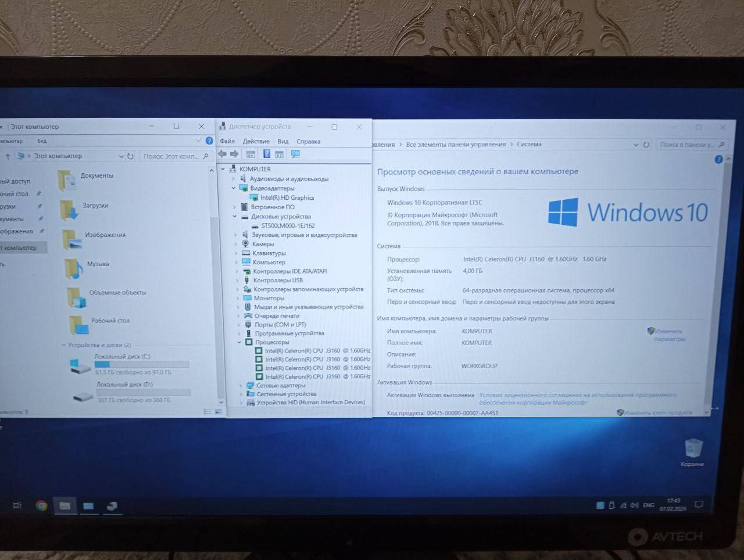Click the Этот компьютер breadcrumb in Explorer
The image size is (744, 560).
58,156
